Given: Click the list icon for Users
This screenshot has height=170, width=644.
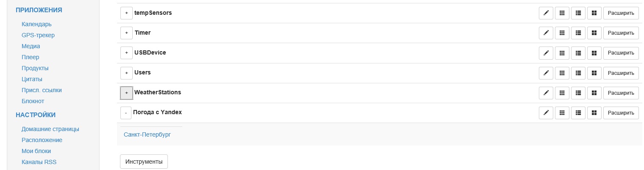Looking at the screenshot, I should pos(578,73).
